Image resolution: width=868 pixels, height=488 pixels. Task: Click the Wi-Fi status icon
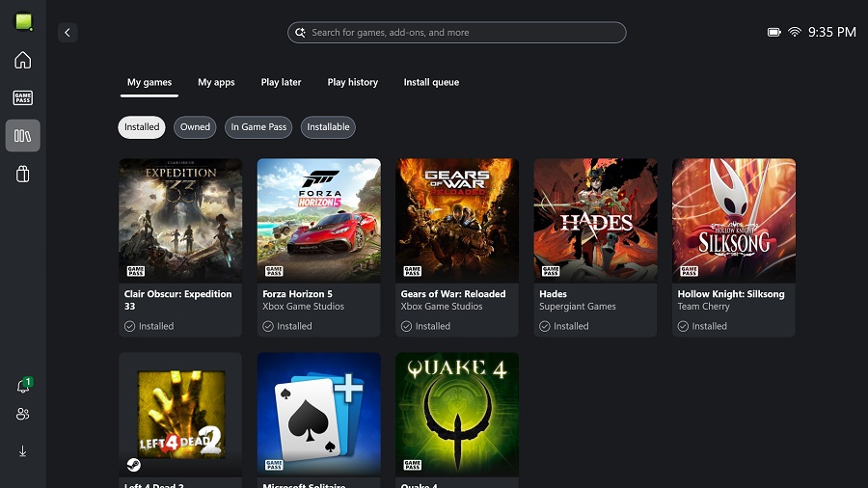click(x=795, y=32)
